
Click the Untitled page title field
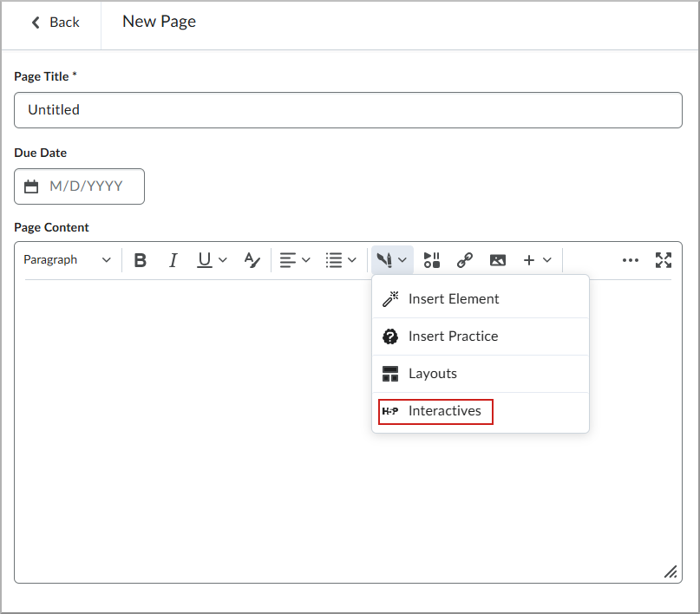point(347,110)
